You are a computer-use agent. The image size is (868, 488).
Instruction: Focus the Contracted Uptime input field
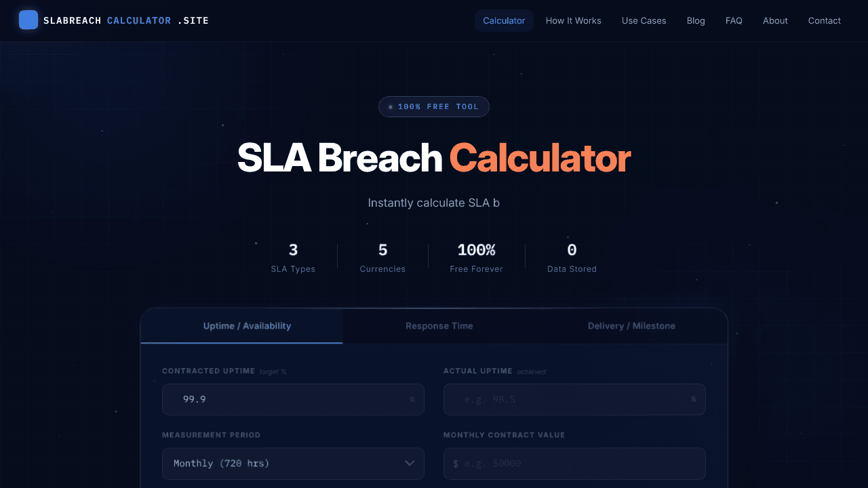click(x=293, y=399)
